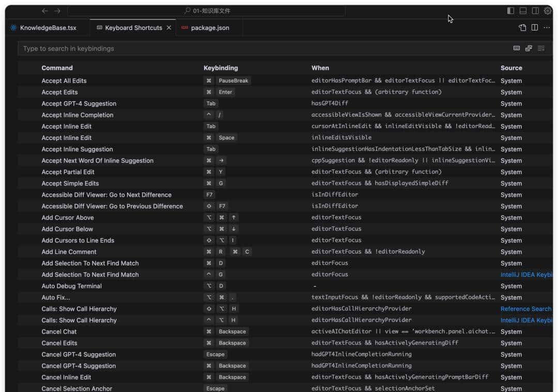Click the npm icon on package.json tab

[x=184, y=28]
